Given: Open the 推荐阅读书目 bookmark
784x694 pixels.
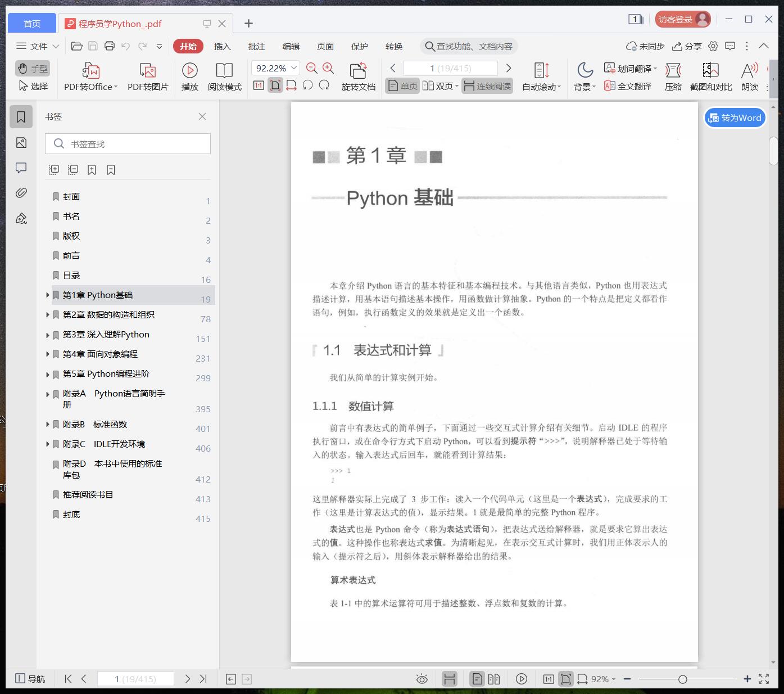Looking at the screenshot, I should coord(88,494).
